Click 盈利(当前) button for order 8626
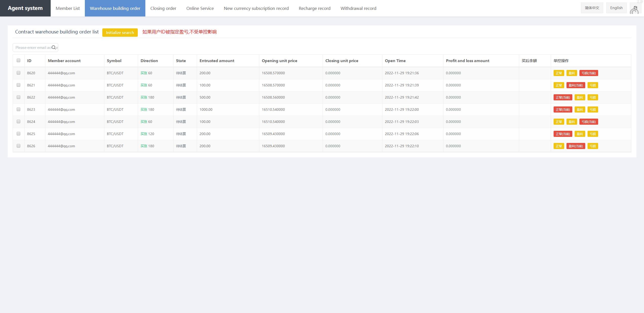644x313 pixels. point(576,146)
